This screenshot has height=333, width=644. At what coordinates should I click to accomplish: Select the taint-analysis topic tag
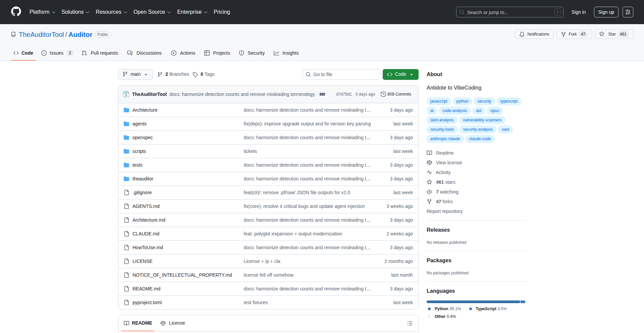point(442,120)
